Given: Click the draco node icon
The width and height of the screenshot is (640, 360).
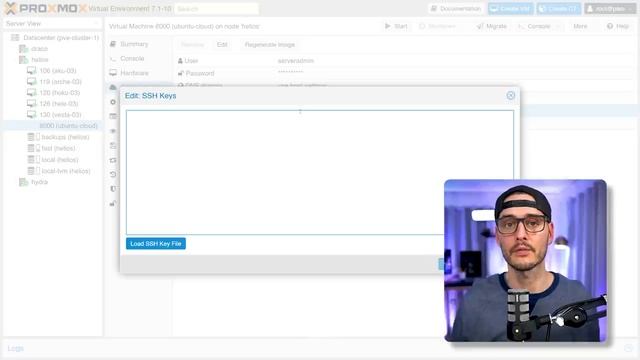Looking at the screenshot, I should coord(24,49).
